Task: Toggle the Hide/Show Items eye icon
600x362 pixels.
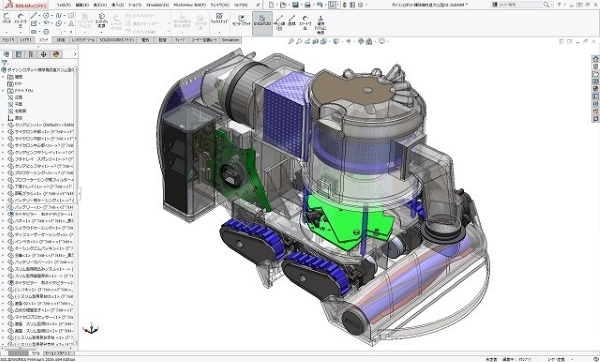Action: click(x=349, y=41)
